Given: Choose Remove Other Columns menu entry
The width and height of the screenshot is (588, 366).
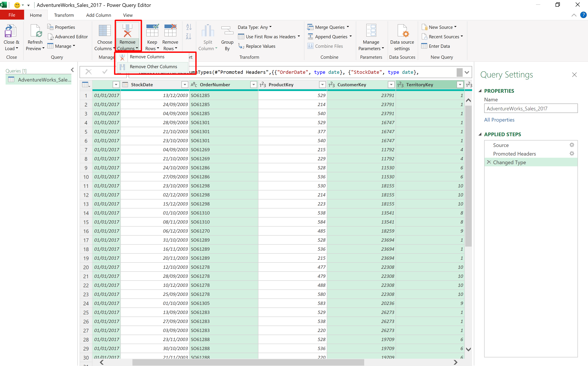Looking at the screenshot, I should pos(153,66).
